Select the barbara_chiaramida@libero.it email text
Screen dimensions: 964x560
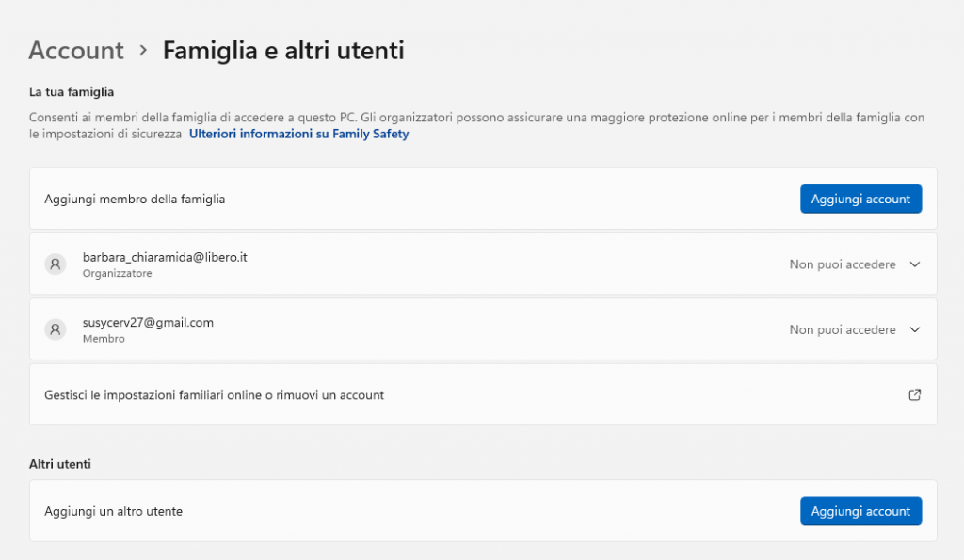165,257
